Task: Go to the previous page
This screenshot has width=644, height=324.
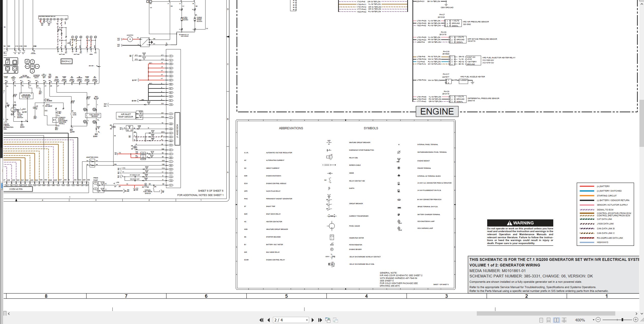Action: (268, 320)
